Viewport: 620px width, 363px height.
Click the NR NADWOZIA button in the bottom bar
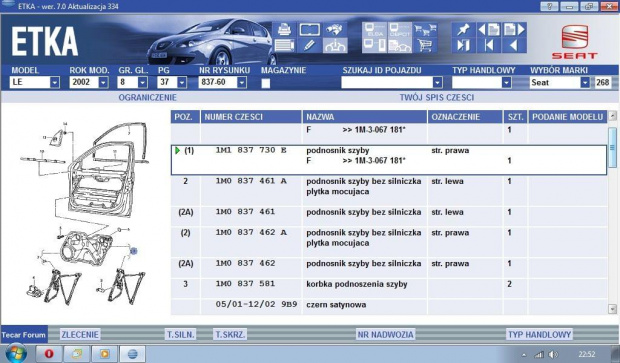385,335
